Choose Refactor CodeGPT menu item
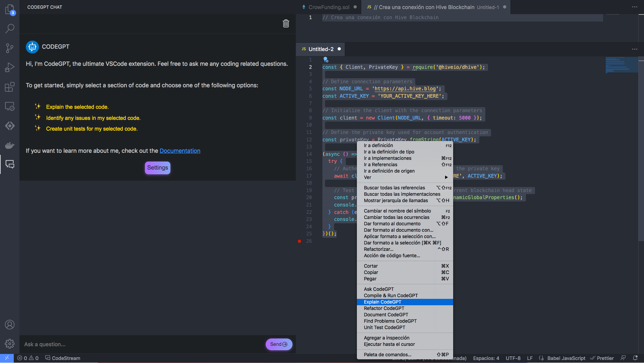This screenshot has height=363, width=644. click(x=405, y=308)
